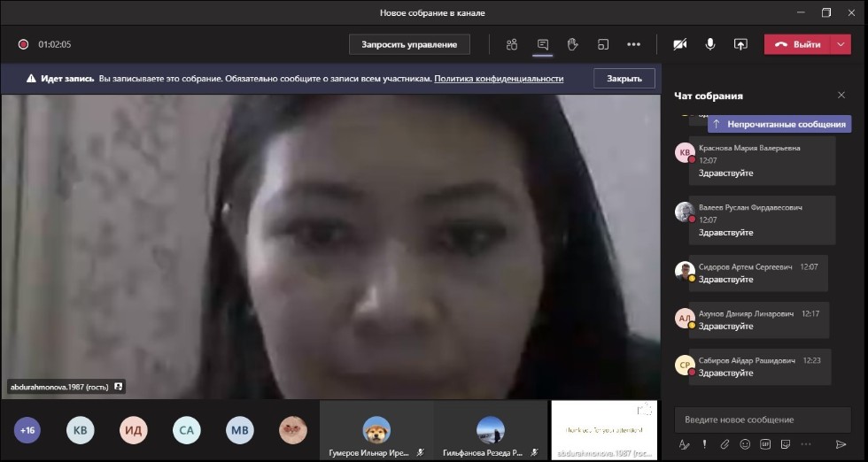The image size is (868, 462).
Task: Open the Политика конфиденциальности link
Action: [499, 79]
